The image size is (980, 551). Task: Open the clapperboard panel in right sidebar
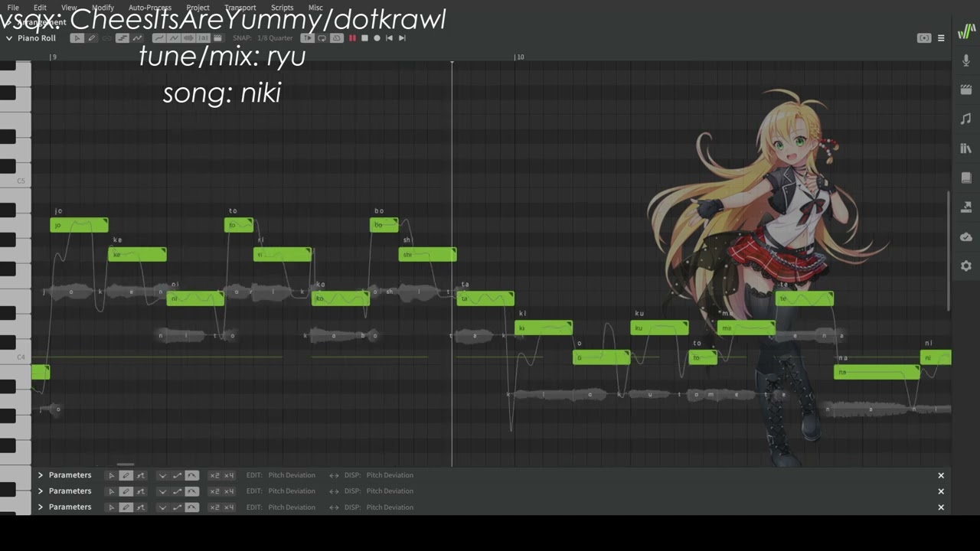(965, 90)
